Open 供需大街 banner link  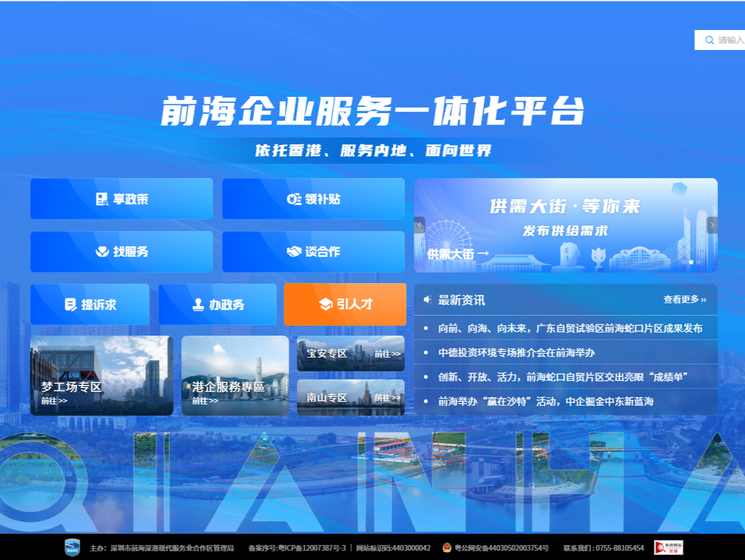pyautogui.click(x=458, y=254)
